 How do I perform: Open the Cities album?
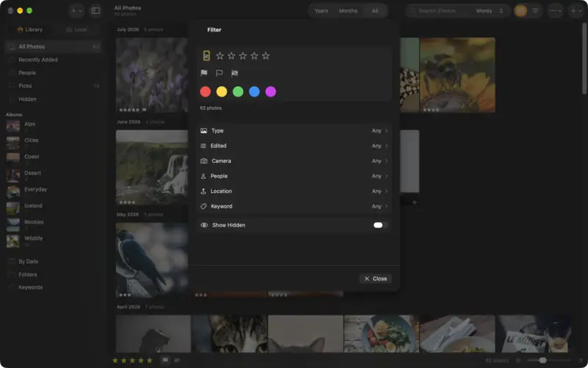(53, 143)
